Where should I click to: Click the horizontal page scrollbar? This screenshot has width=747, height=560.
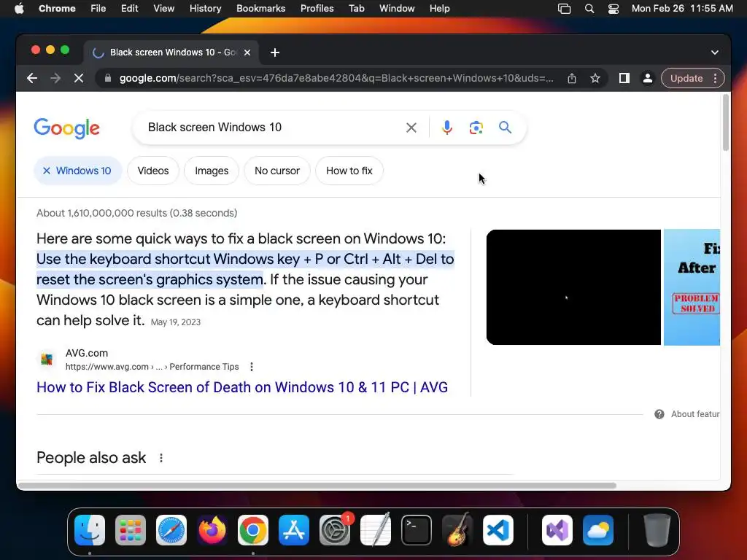click(317, 485)
